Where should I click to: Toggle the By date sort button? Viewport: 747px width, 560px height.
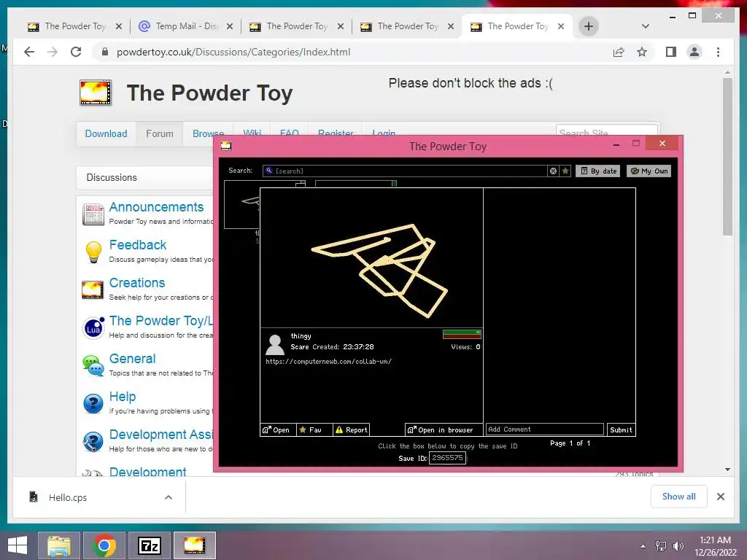(598, 171)
